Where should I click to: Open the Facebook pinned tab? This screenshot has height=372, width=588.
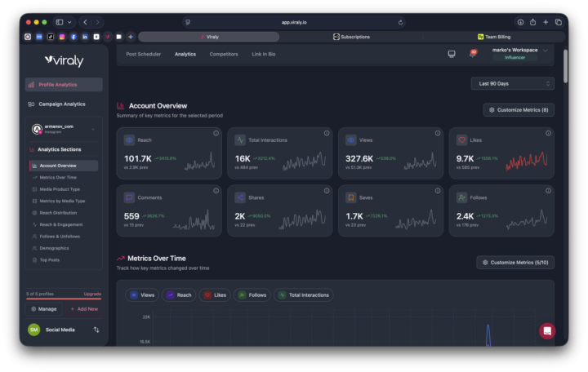point(73,37)
